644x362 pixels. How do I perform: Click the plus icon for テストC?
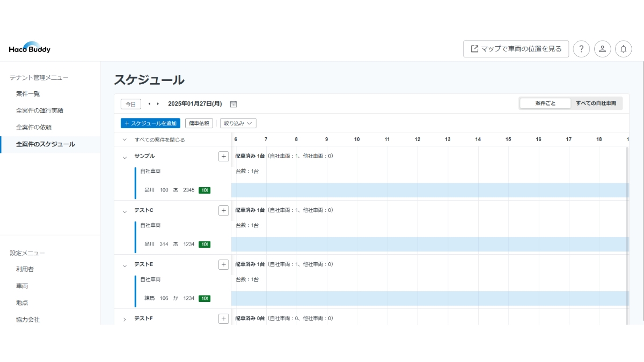pyautogui.click(x=223, y=210)
